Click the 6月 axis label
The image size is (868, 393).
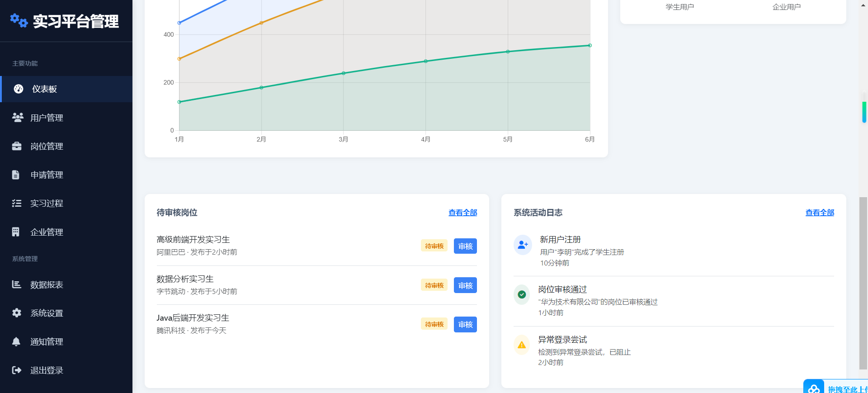click(590, 139)
